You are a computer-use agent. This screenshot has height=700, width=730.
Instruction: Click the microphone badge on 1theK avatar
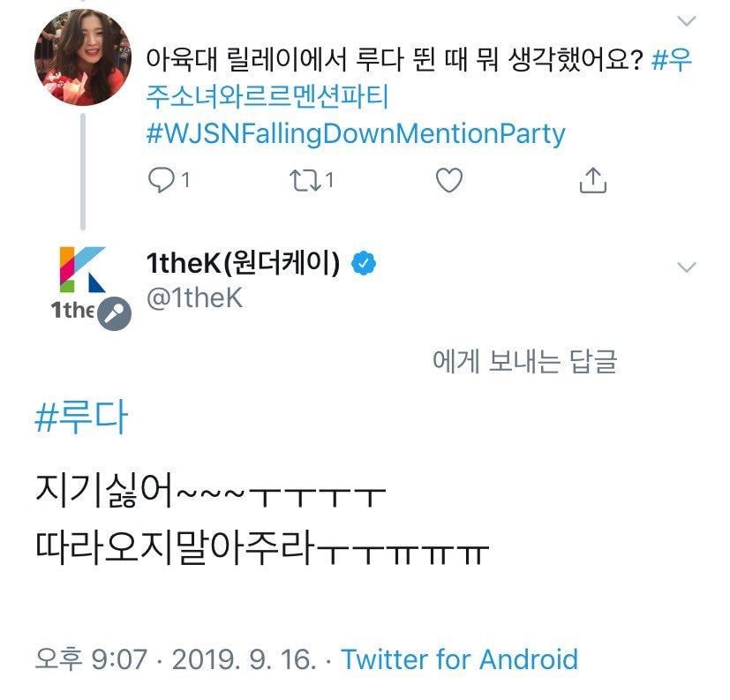pyautogui.click(x=113, y=312)
